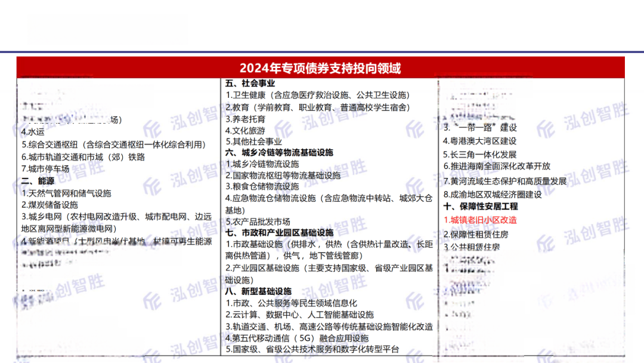Screen dimensions: 644x363
Task: Click the line starting "5.综合交通枢纽"
Action: click(114, 144)
